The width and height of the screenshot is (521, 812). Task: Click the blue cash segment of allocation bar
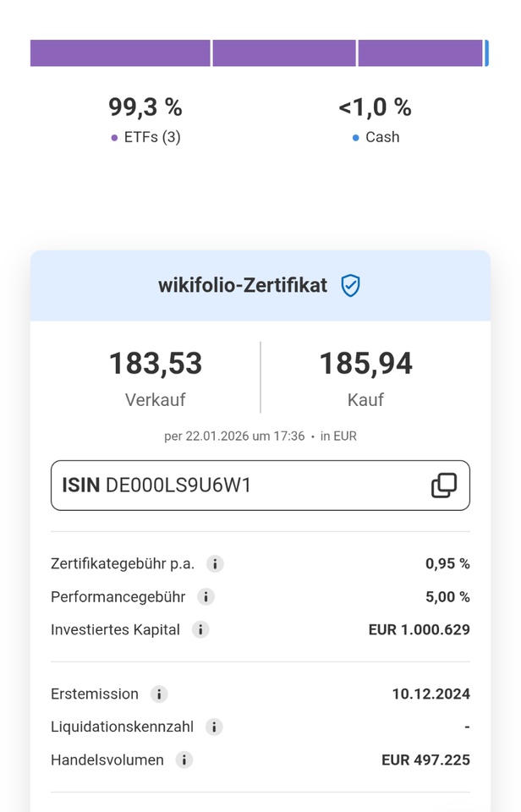coord(486,52)
